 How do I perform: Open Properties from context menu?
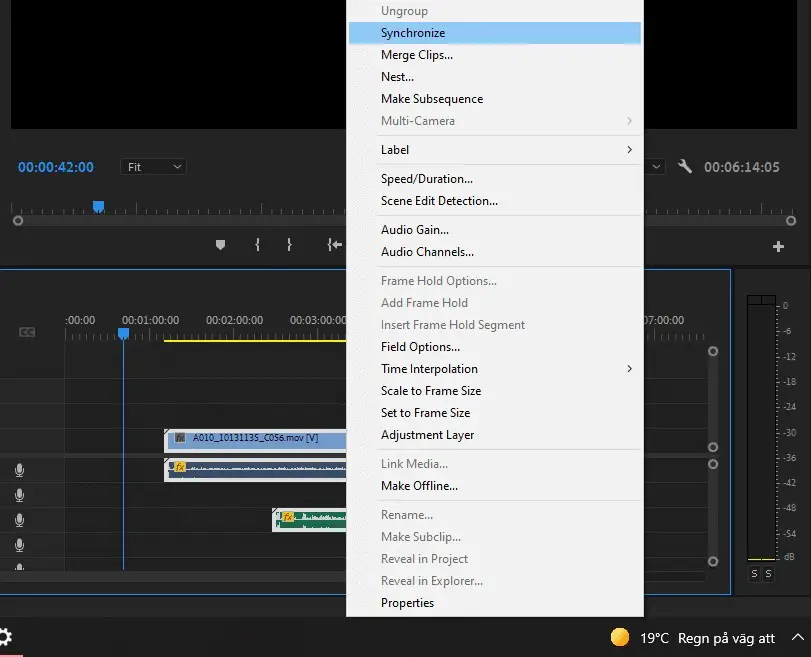click(495, 603)
